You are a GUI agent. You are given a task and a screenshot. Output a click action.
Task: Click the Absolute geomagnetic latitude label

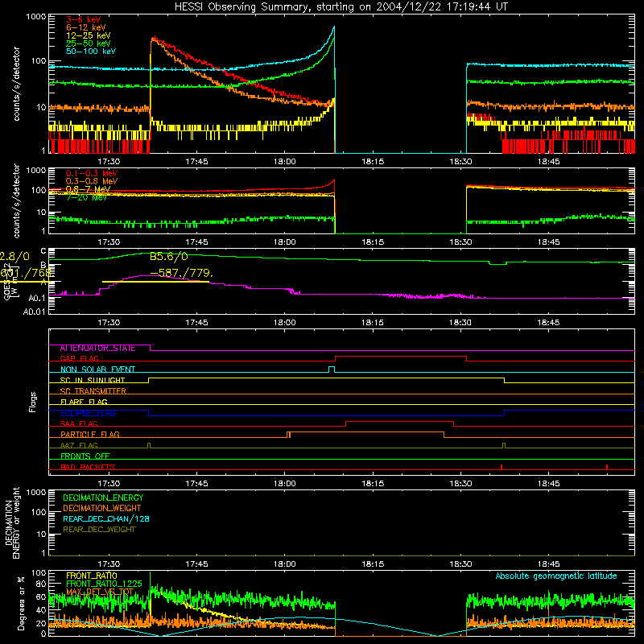556,576
